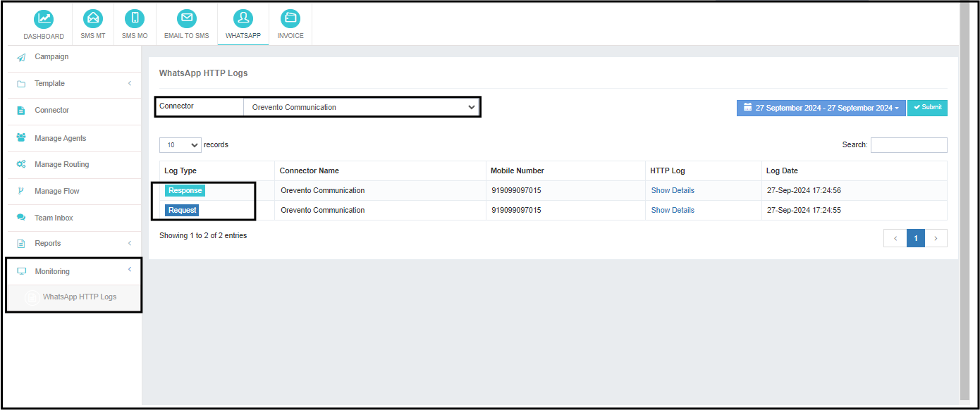Select the Response log type entry

pos(185,190)
